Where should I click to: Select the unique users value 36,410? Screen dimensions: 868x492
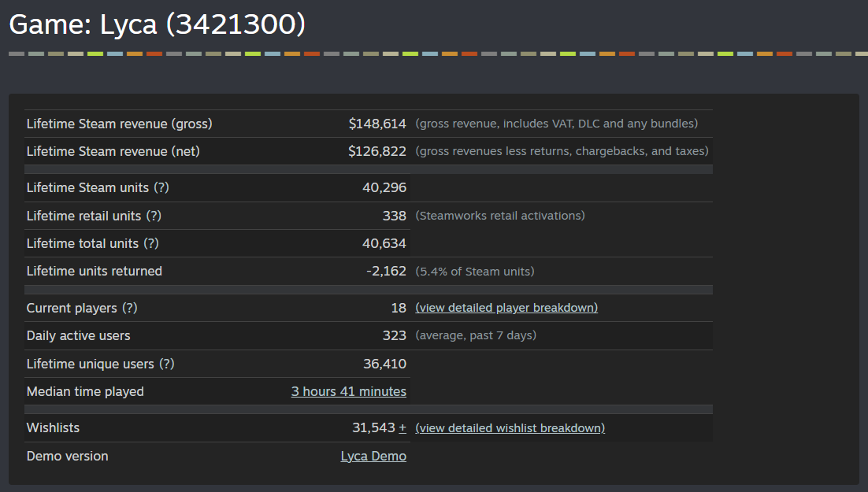point(384,364)
